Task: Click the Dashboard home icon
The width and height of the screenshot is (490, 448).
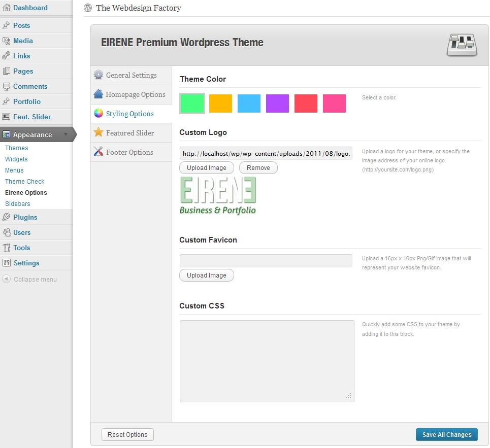Action: pos(6,8)
